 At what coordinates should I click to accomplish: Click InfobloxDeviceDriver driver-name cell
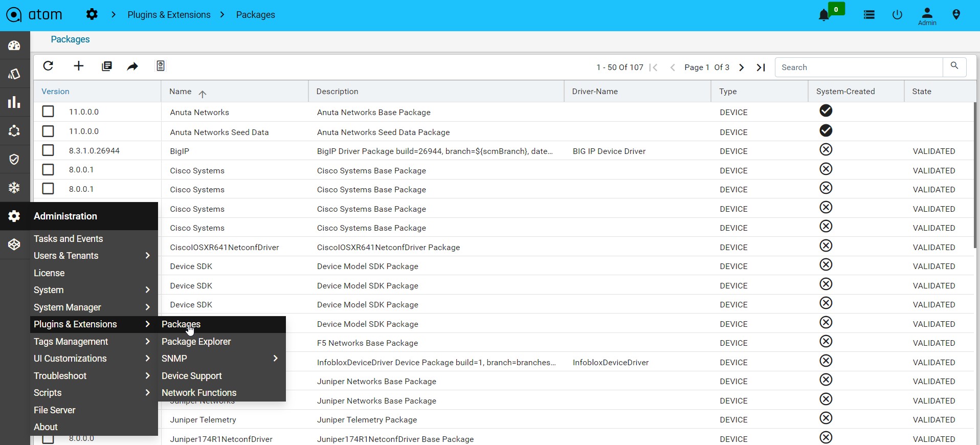click(x=611, y=363)
